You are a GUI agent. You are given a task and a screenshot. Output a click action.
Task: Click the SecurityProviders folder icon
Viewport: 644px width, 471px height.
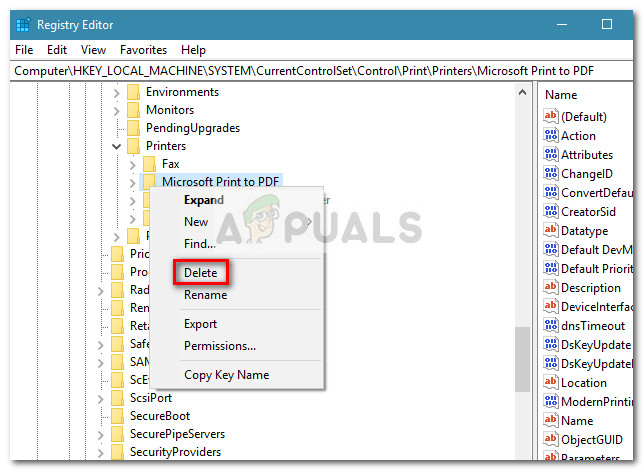click(117, 452)
